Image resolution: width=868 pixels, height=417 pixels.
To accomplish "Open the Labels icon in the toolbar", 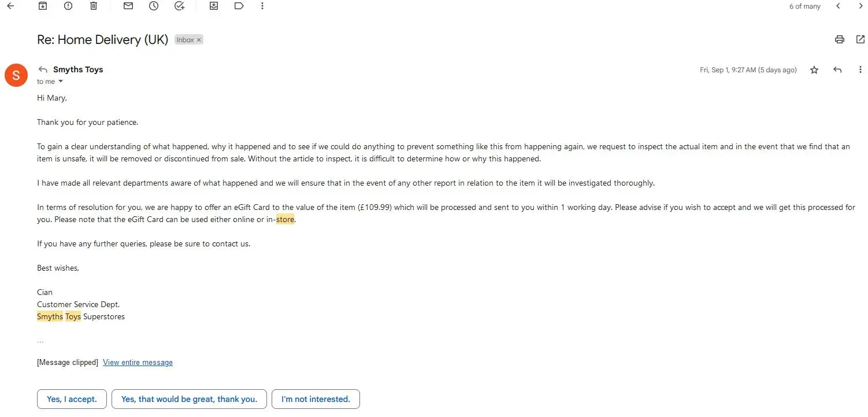I will (x=239, y=6).
